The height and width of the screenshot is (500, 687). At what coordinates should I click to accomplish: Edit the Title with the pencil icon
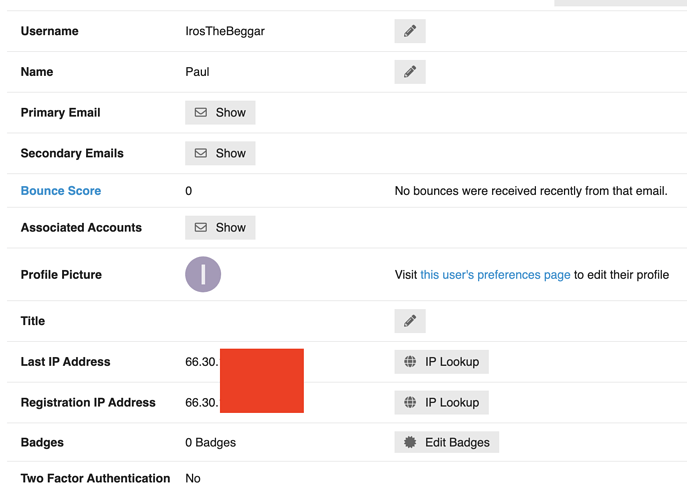click(x=410, y=321)
